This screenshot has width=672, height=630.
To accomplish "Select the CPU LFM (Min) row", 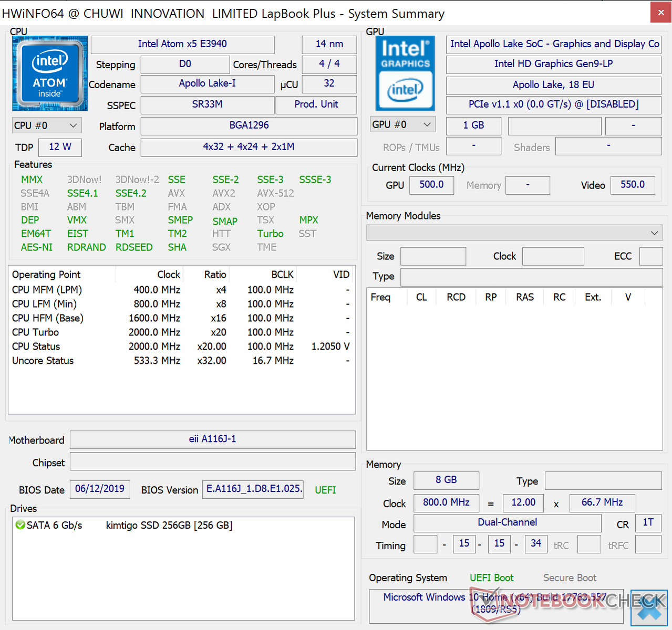I will (x=181, y=304).
